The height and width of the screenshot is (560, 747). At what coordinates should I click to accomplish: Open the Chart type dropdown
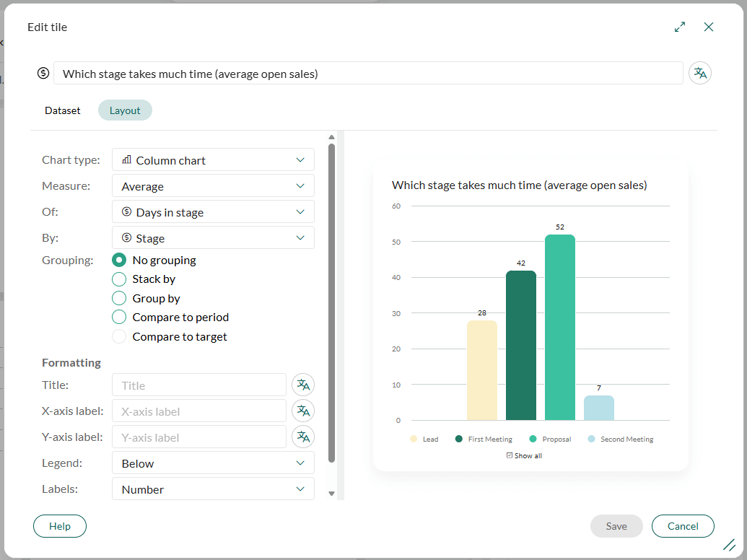213,159
